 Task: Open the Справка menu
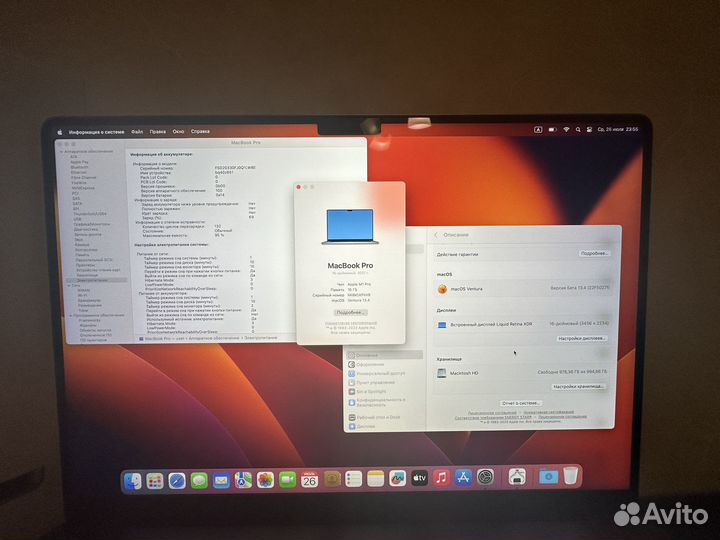click(200, 131)
